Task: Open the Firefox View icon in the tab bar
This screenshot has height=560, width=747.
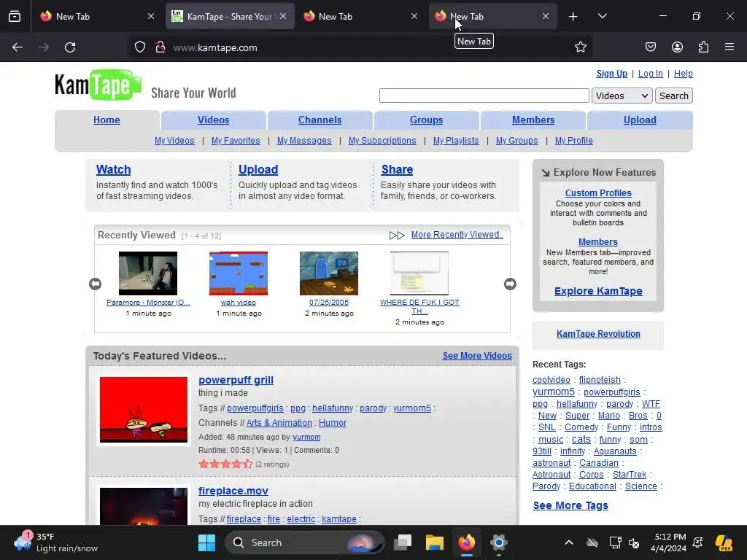Action: pyautogui.click(x=15, y=17)
